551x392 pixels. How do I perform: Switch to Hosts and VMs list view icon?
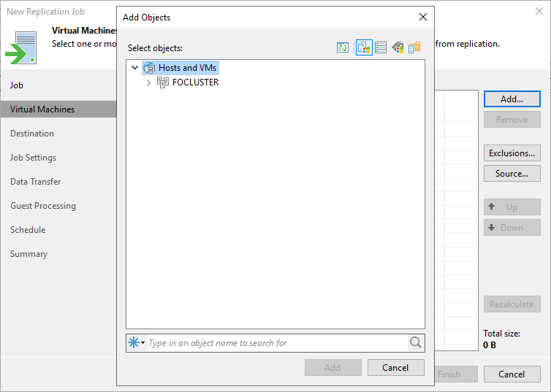[381, 47]
